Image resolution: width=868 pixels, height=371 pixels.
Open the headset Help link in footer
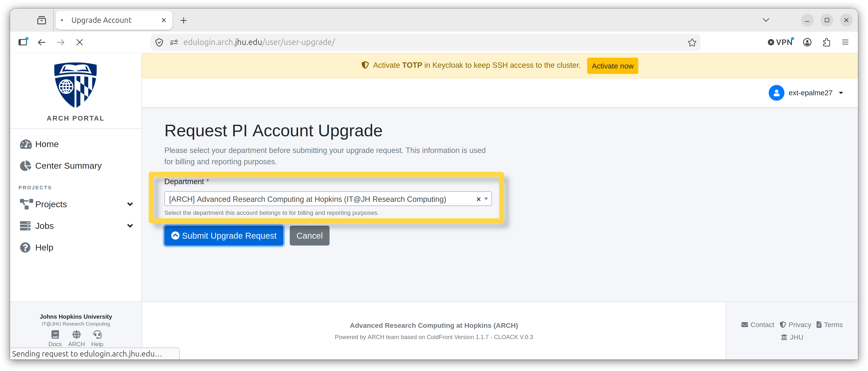click(x=97, y=338)
